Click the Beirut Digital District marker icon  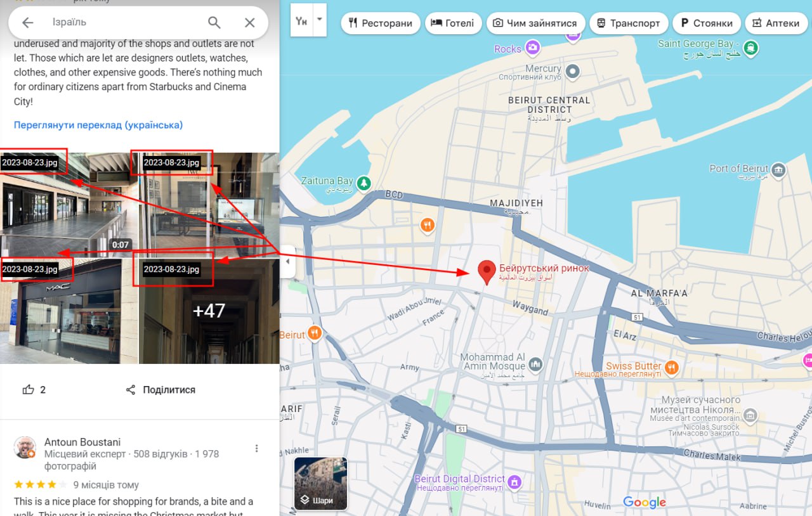coord(514,481)
